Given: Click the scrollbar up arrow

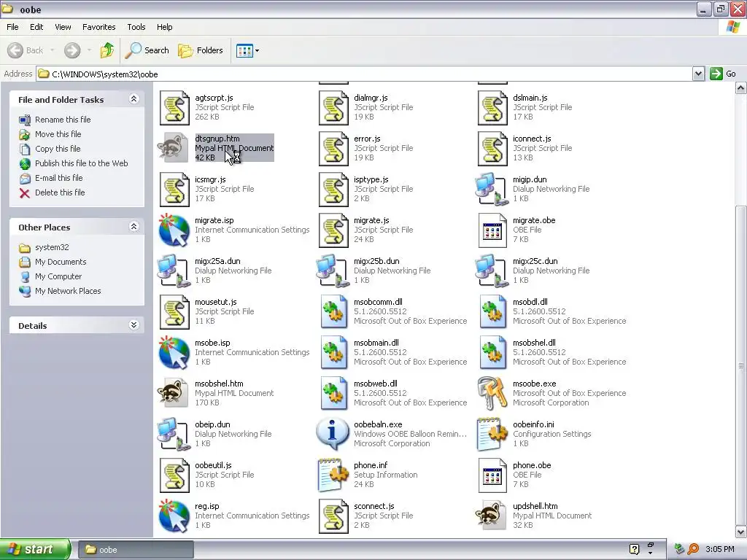Looking at the screenshot, I should [740, 88].
